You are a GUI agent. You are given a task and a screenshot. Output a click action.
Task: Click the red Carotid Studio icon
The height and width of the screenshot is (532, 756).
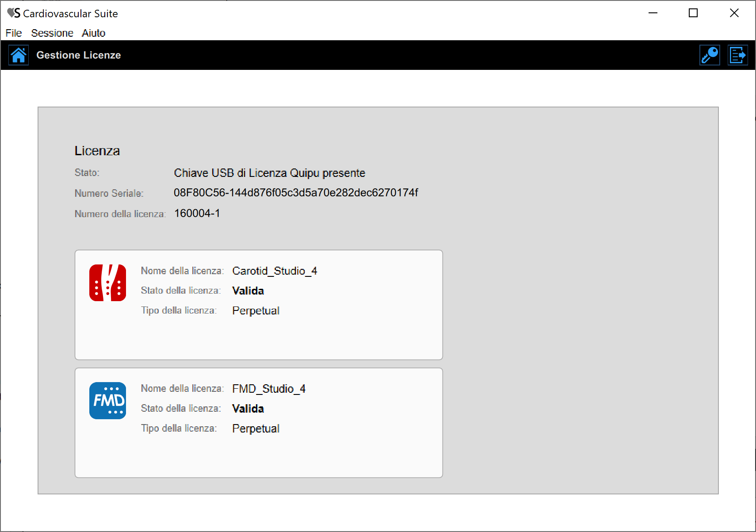pos(107,283)
